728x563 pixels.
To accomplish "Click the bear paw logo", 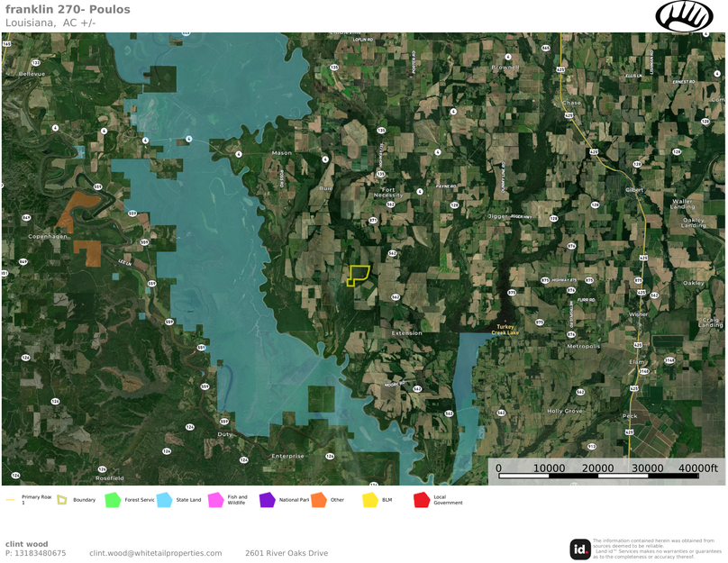I will (684, 16).
